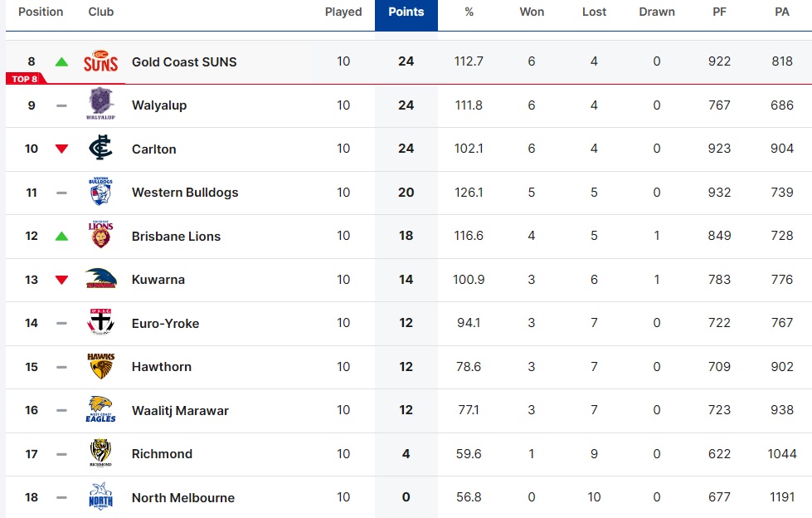812x518 pixels.
Task: Click the Kuwarna crows logo
Action: 100,279
